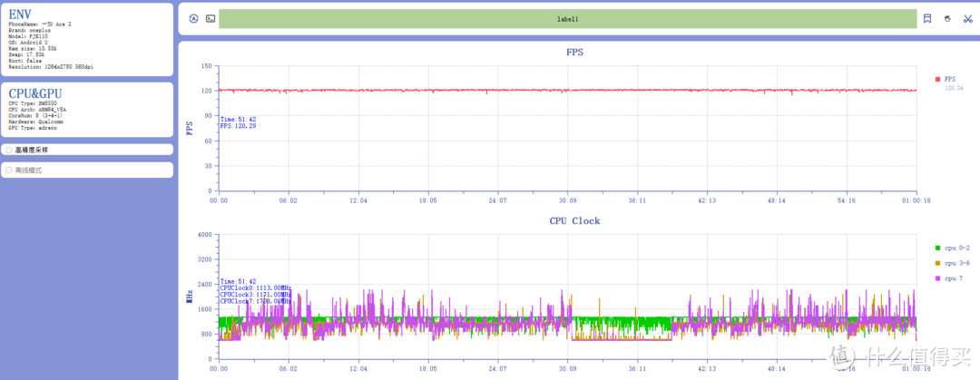Click the OS: Android U line

tap(28, 43)
